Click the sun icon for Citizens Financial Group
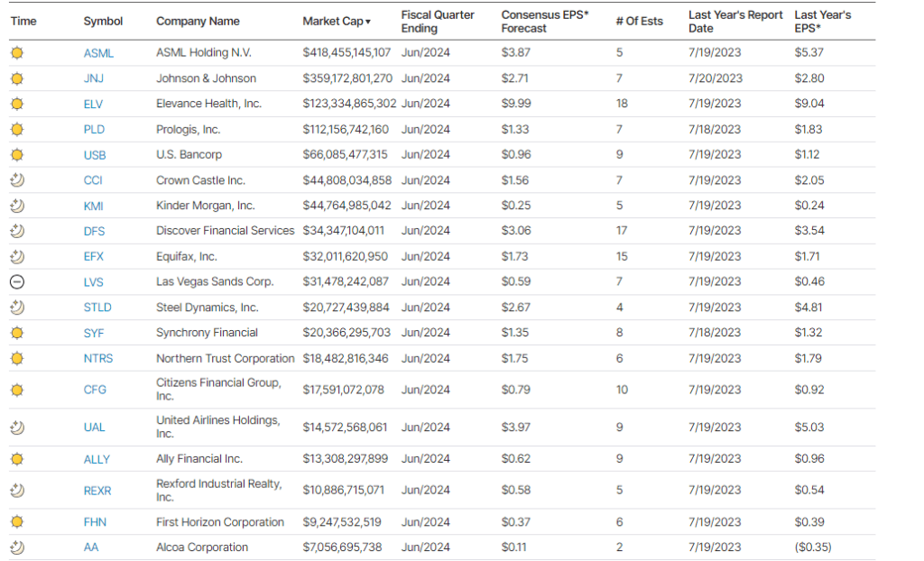Image resolution: width=924 pixels, height=561 pixels. (x=17, y=391)
